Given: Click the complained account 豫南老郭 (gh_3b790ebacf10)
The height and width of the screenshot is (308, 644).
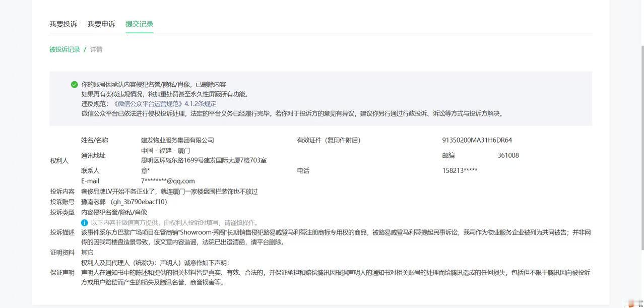Looking at the screenshot, I should tap(124, 202).
